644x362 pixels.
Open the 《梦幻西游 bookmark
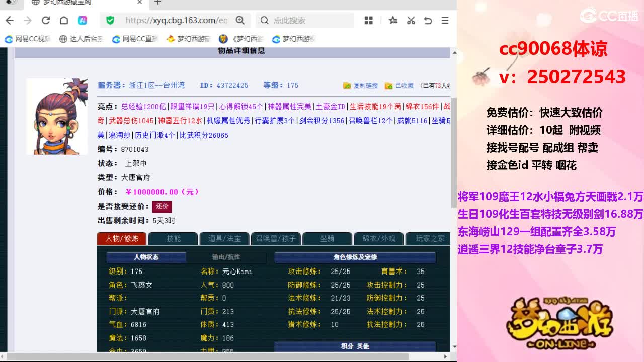coord(241,39)
